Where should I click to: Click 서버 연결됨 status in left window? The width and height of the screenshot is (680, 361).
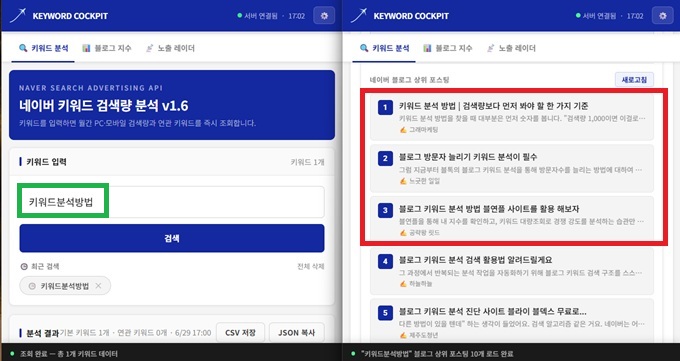[258, 16]
